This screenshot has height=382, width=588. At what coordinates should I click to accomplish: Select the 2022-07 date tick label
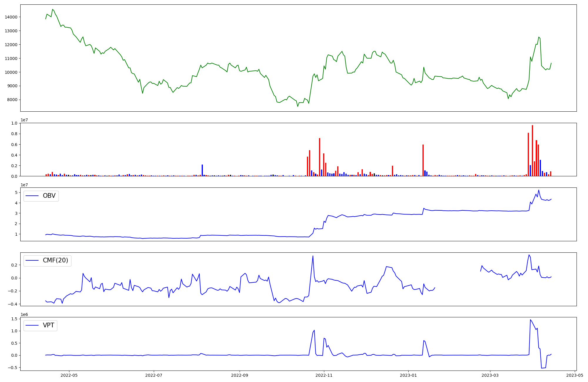(154, 375)
